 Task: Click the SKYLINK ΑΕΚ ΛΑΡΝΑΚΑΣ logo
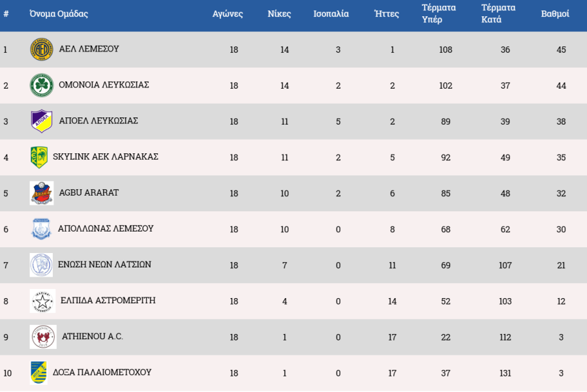38,157
